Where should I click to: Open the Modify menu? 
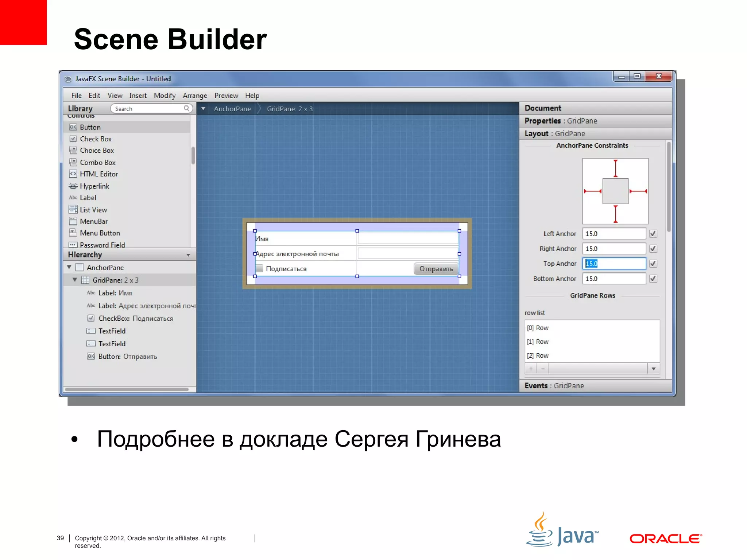(x=165, y=96)
